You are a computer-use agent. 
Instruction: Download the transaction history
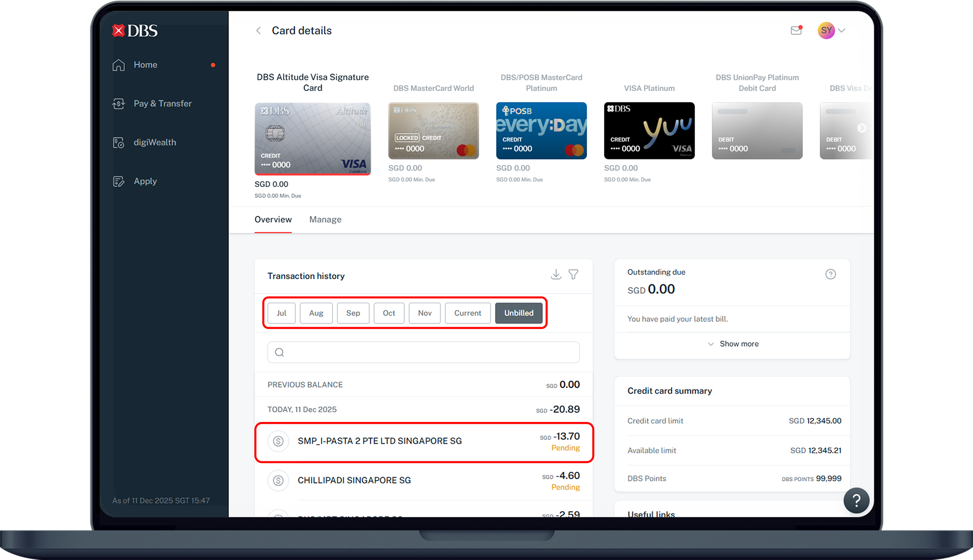tap(556, 274)
